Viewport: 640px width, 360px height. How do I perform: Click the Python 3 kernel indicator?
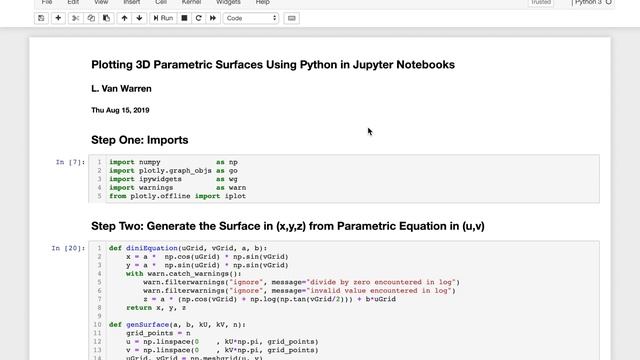593,2
